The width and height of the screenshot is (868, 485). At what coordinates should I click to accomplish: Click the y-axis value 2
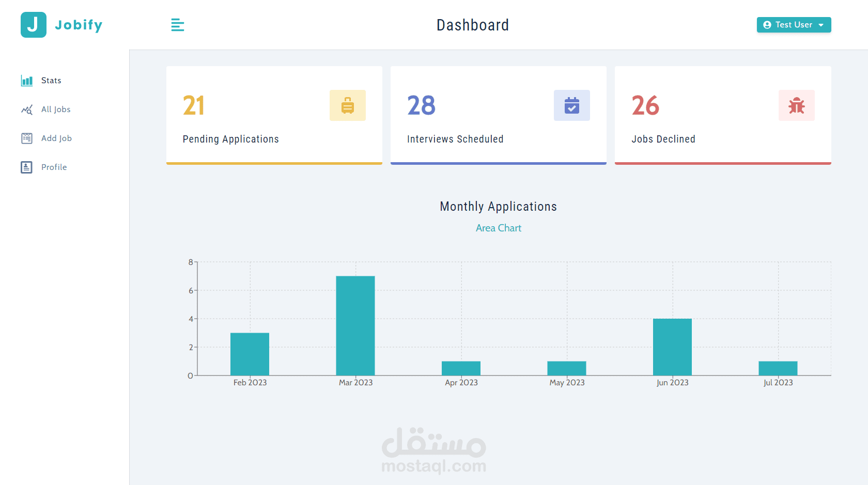point(191,348)
